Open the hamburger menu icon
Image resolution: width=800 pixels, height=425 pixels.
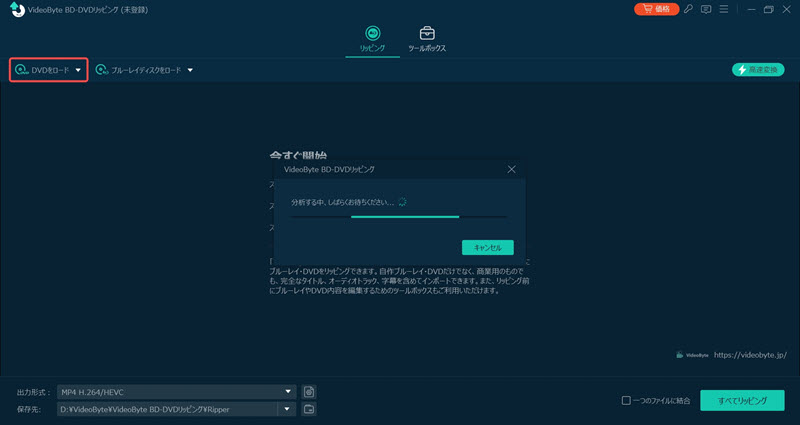(724, 9)
